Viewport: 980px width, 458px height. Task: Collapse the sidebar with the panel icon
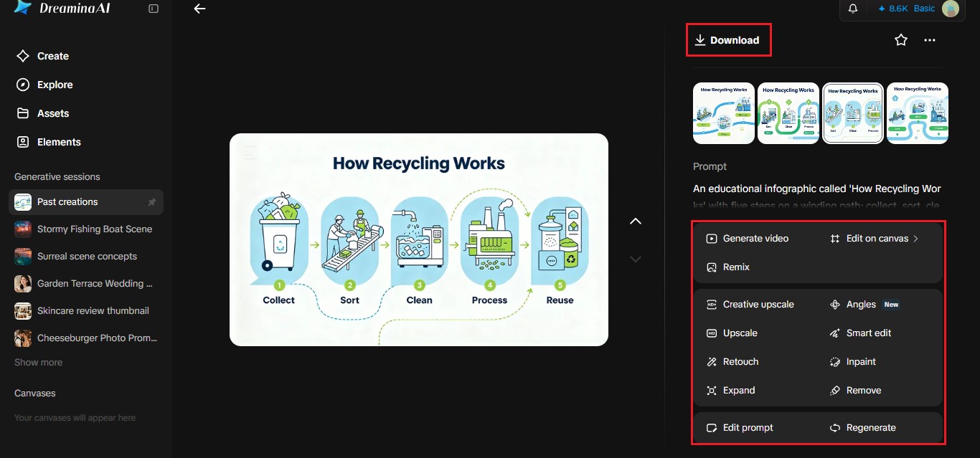[x=154, y=9]
